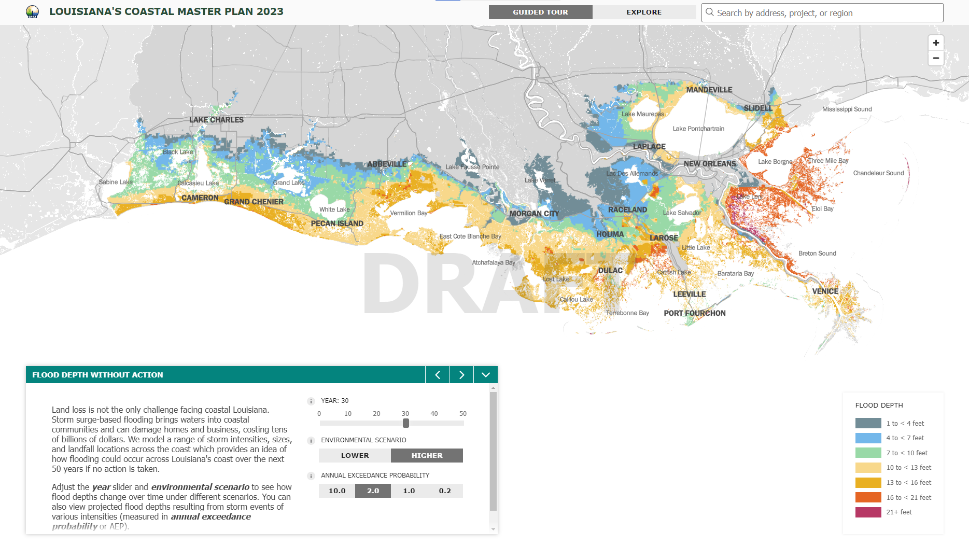Collapse the Flood Depth Without Action panel
Screen dimensions: 969x560
pyautogui.click(x=485, y=374)
